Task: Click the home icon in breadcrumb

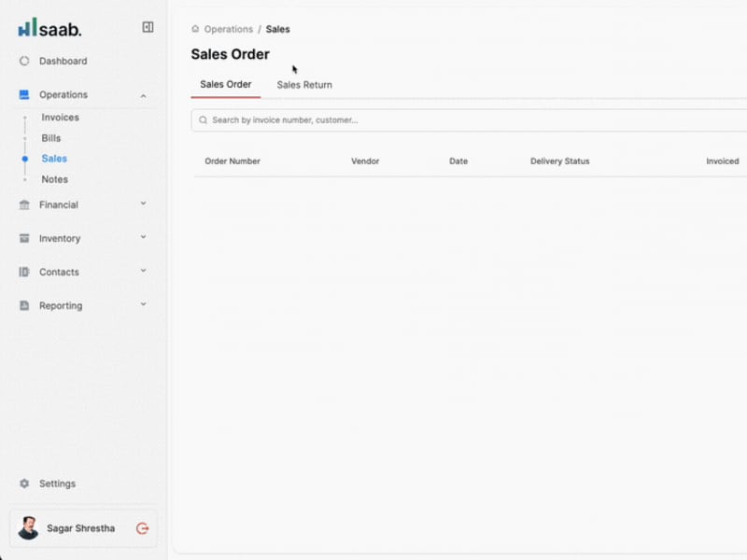Action: pos(195,29)
